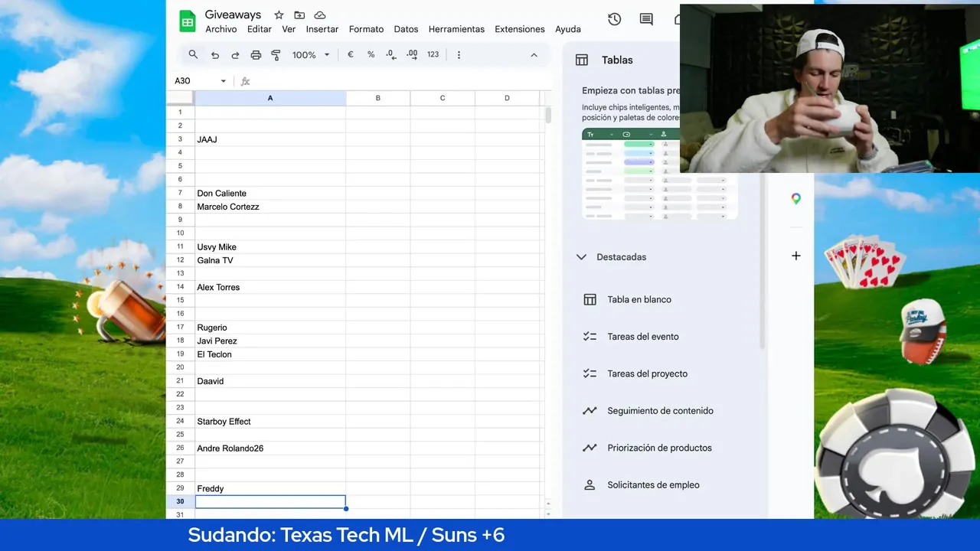The image size is (980, 551).
Task: Collapse the Destacadas section
Action: (581, 257)
